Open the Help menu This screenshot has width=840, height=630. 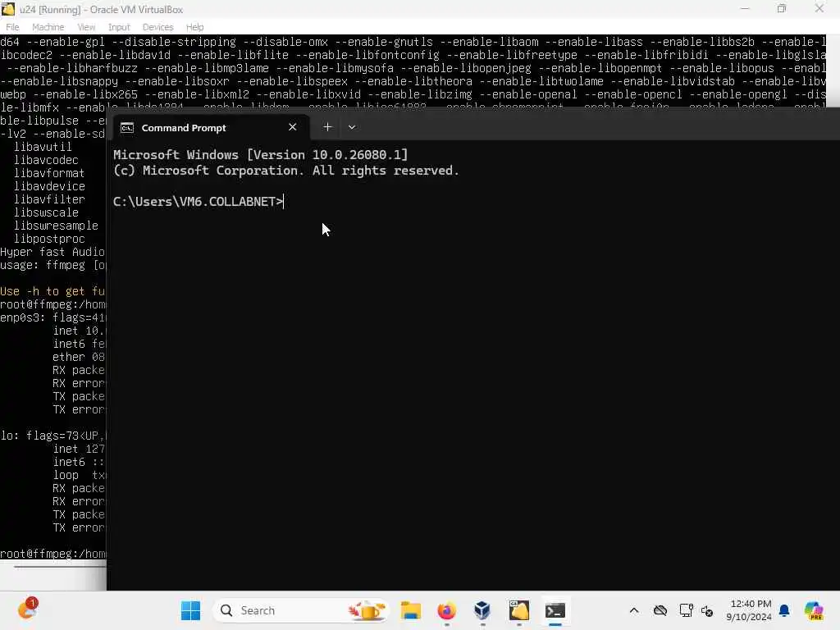[x=195, y=27]
